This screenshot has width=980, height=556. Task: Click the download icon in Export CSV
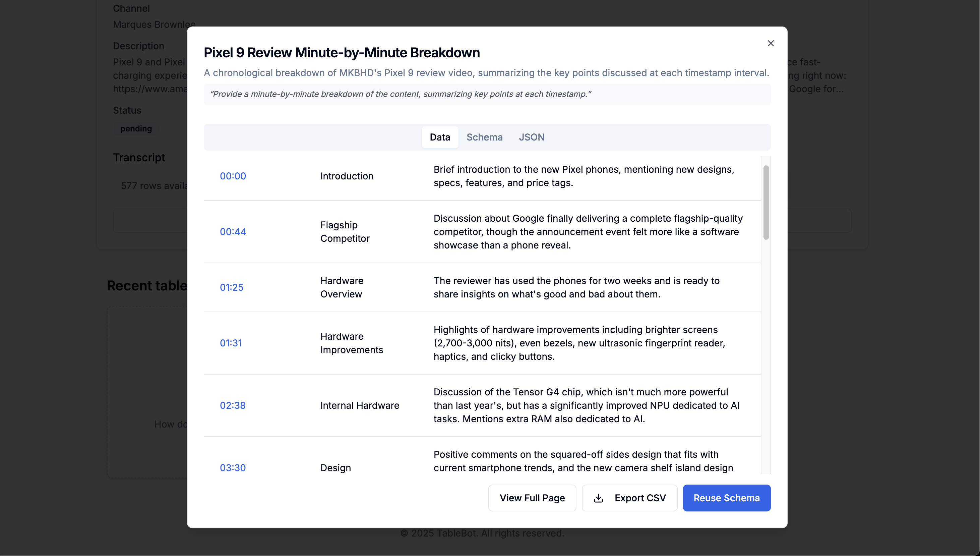(598, 498)
